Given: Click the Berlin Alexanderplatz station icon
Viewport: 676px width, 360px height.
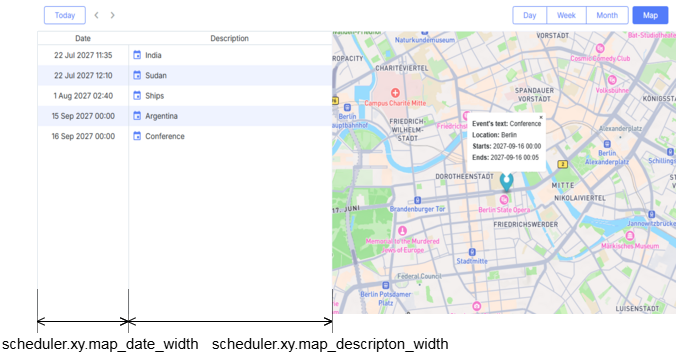Looking at the screenshot, I should pos(607,144).
